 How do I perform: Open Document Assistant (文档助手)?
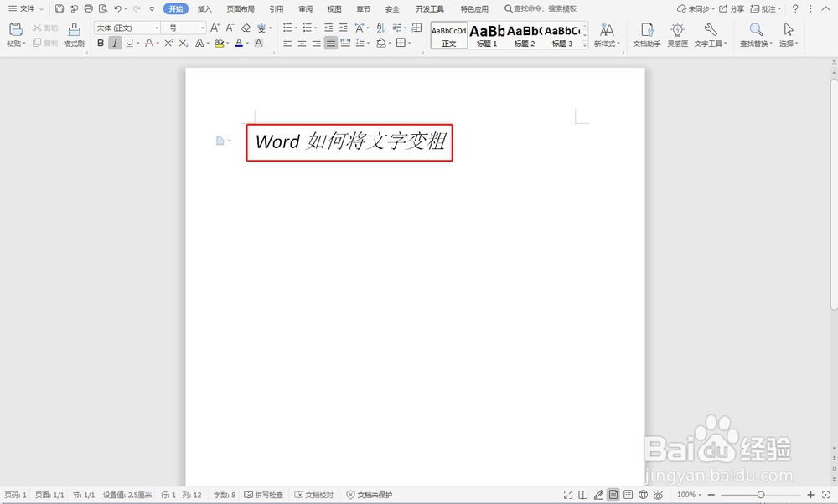pyautogui.click(x=647, y=34)
